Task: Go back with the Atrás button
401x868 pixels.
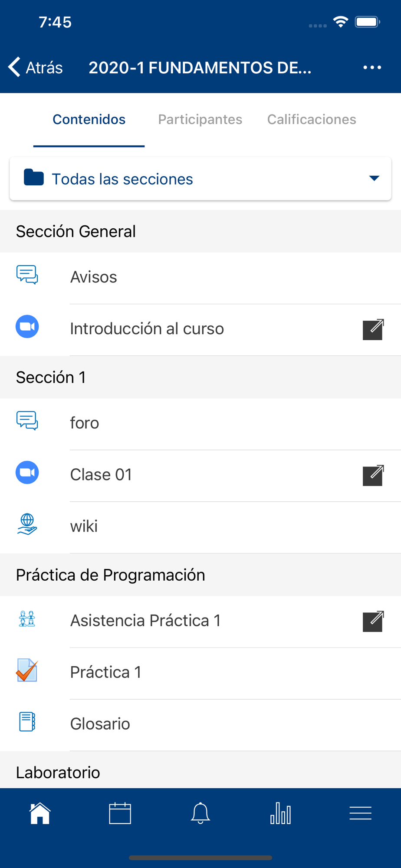Action: 36,67
